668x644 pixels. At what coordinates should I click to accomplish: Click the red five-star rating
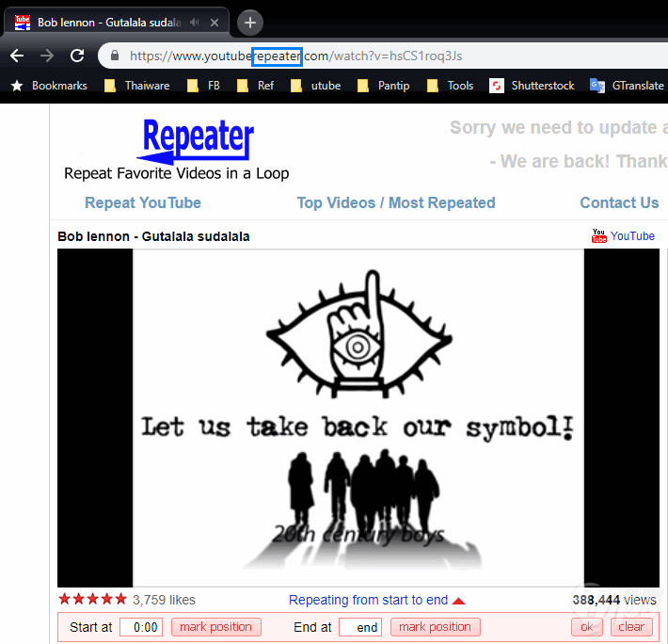(93, 599)
